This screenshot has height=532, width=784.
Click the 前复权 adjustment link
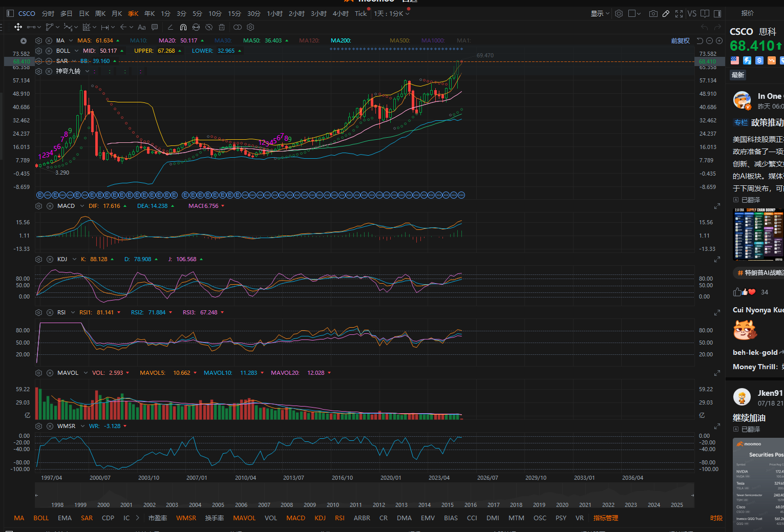coord(681,40)
